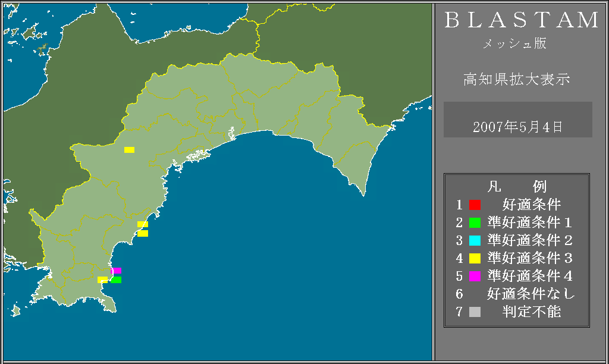609x364 pixels.
Task: Select lower yellow cell of the coastal pair
Action: [143, 234]
